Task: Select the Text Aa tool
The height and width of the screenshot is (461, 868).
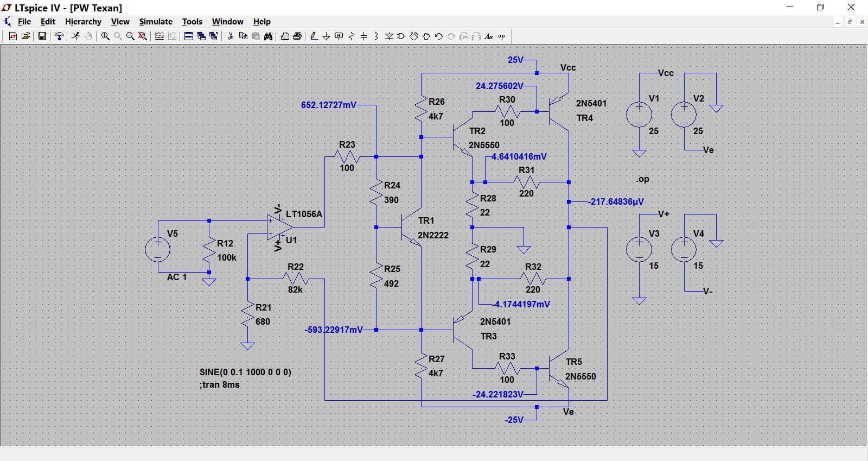Action: pos(489,36)
